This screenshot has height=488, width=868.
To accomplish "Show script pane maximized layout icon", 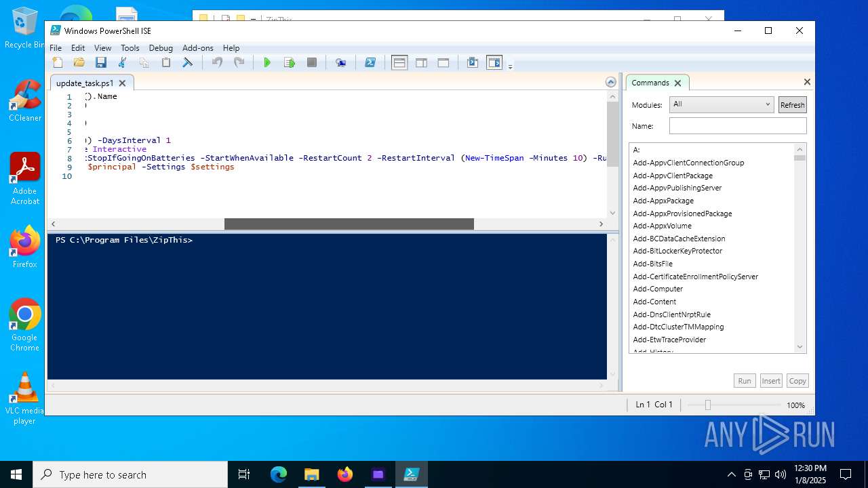I will (x=443, y=62).
